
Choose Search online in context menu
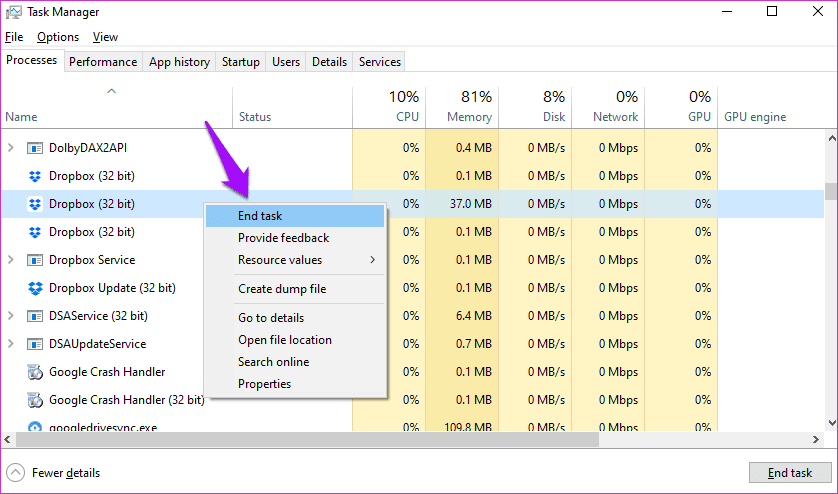click(x=295, y=362)
